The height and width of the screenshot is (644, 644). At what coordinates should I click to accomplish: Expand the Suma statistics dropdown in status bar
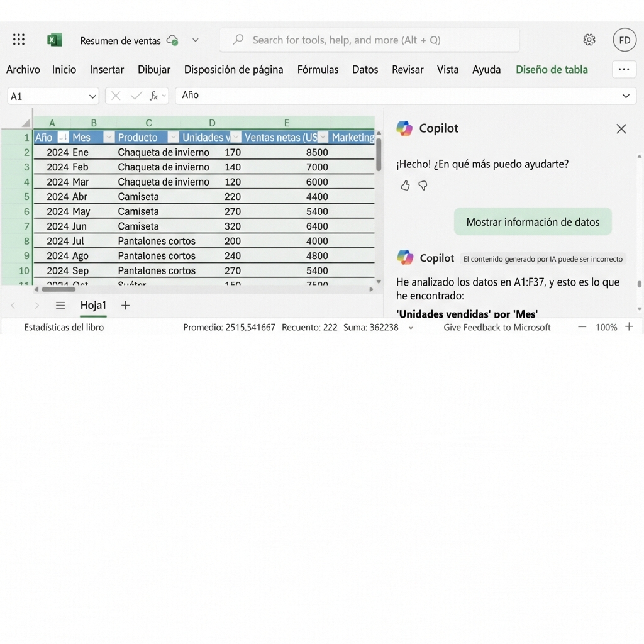[x=411, y=327]
